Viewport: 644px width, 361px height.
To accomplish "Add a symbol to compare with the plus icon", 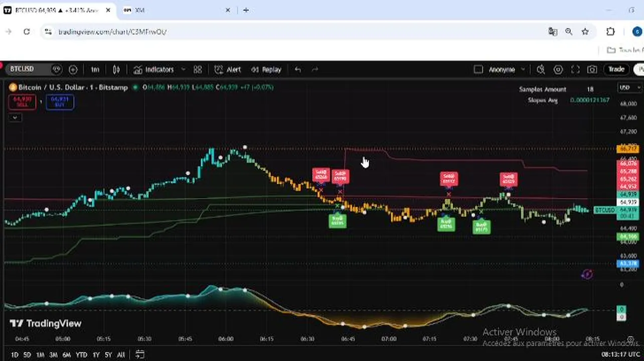I will (73, 70).
